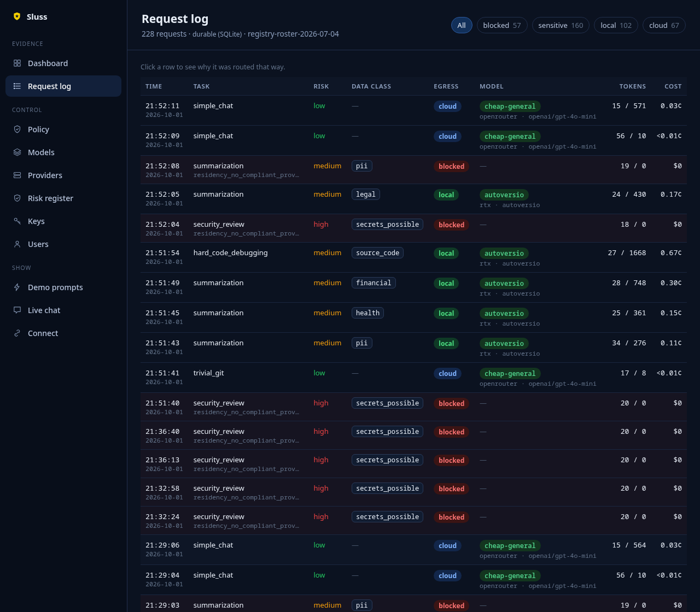Click the 21:29:06 simple_chat row

click(413, 550)
